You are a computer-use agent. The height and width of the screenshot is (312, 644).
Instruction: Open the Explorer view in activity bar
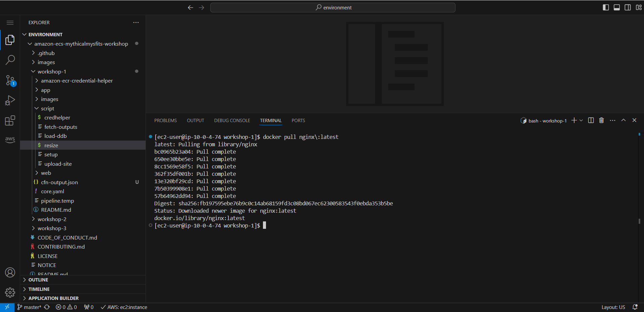point(10,40)
